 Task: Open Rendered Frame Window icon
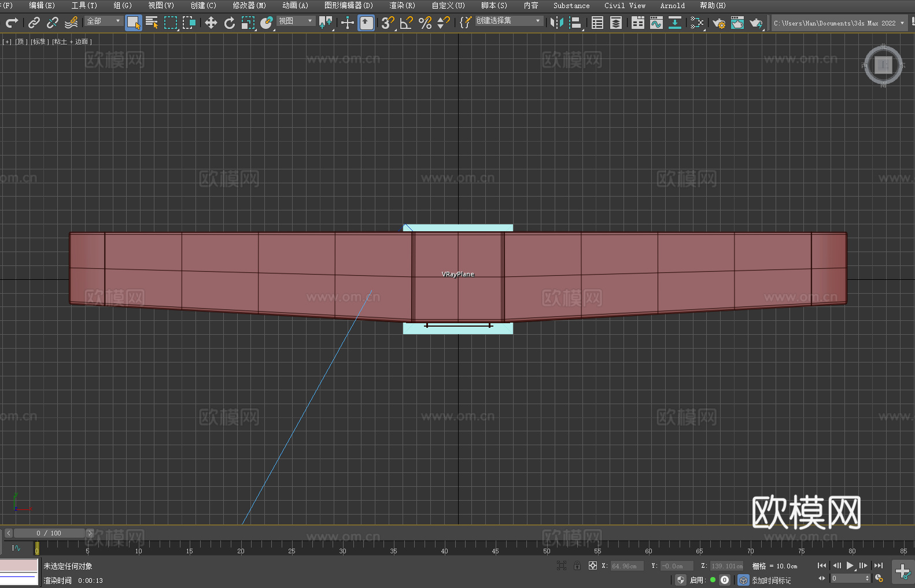click(737, 23)
